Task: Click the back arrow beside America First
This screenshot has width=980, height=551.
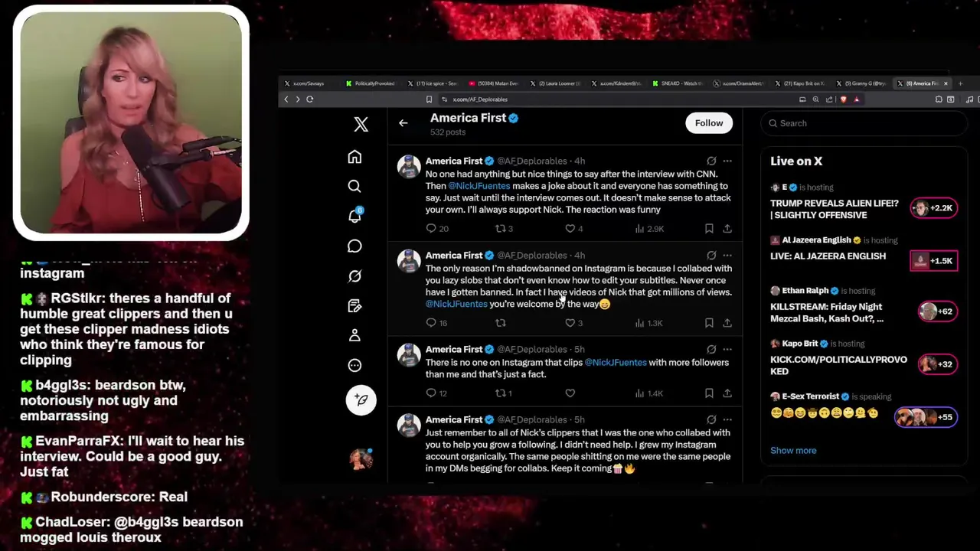Action: click(403, 123)
